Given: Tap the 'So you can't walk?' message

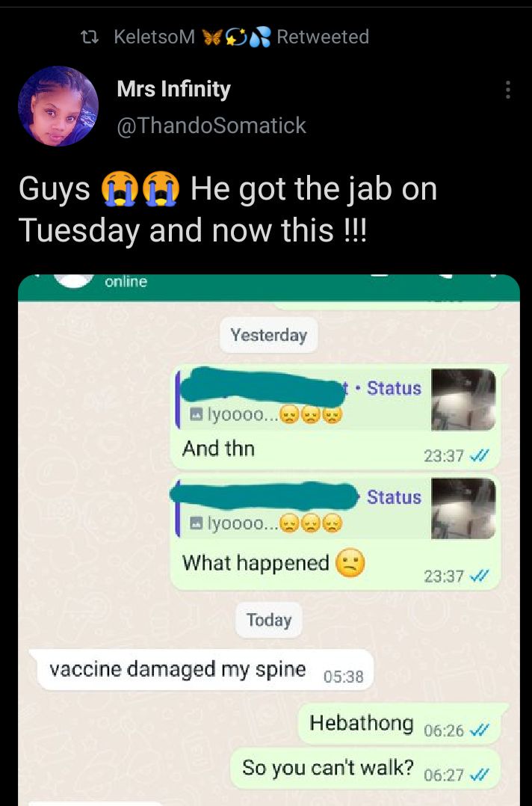Looking at the screenshot, I should [x=365, y=769].
